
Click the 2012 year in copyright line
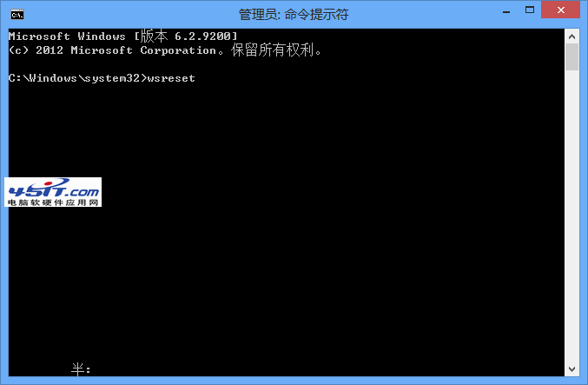point(50,50)
